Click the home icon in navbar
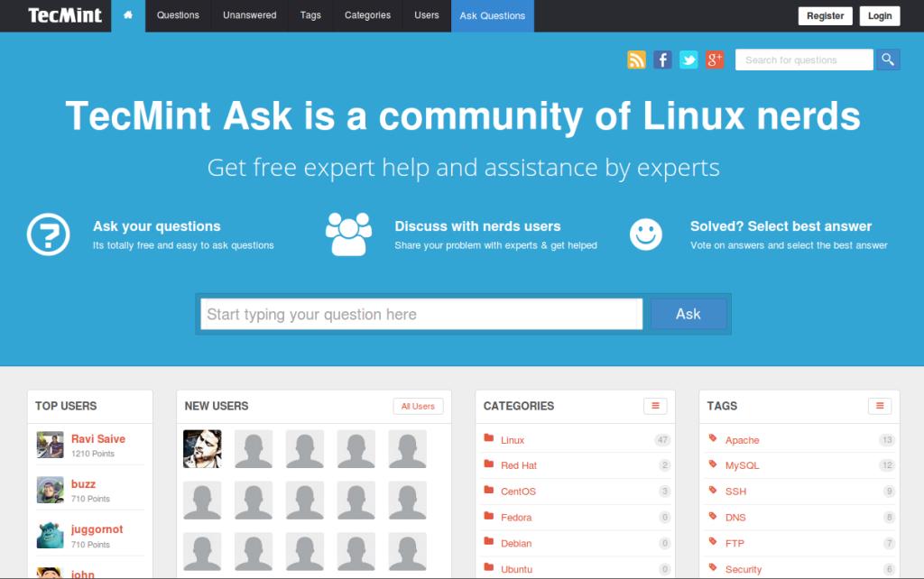This screenshot has width=924, height=579. (128, 15)
